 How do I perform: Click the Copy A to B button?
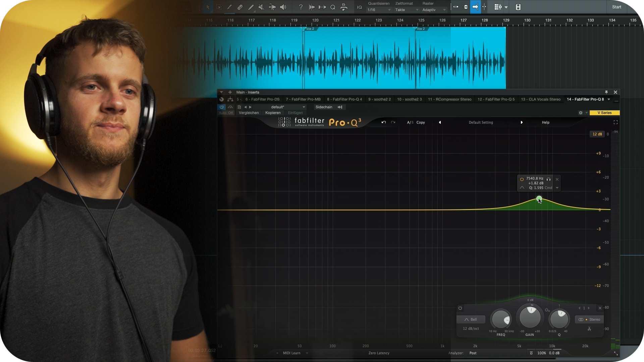tap(421, 123)
